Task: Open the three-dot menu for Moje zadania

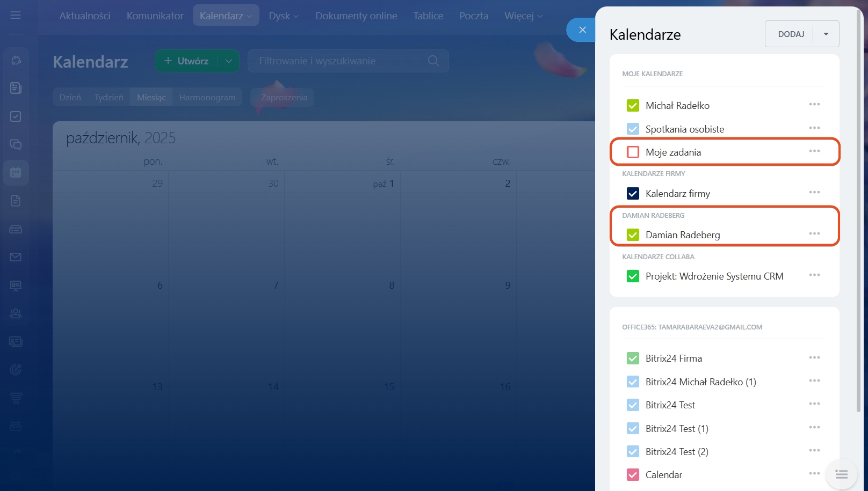Action: 814,151
